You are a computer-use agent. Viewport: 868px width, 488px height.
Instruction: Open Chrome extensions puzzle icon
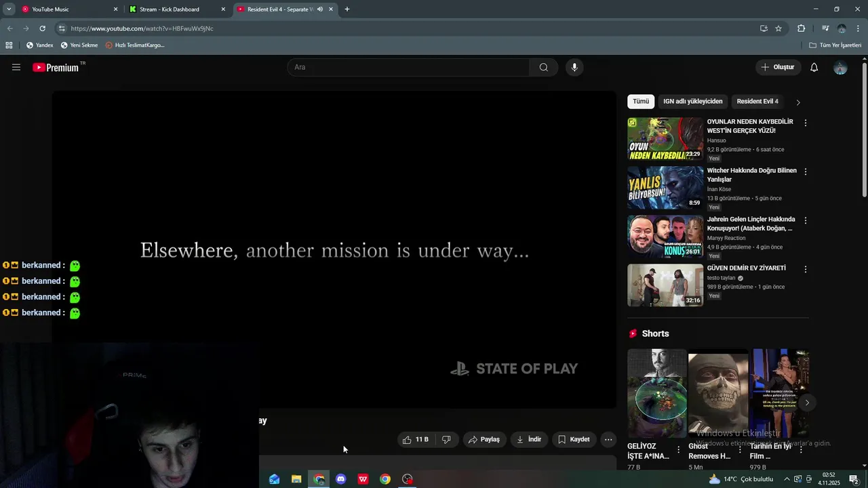click(x=801, y=28)
